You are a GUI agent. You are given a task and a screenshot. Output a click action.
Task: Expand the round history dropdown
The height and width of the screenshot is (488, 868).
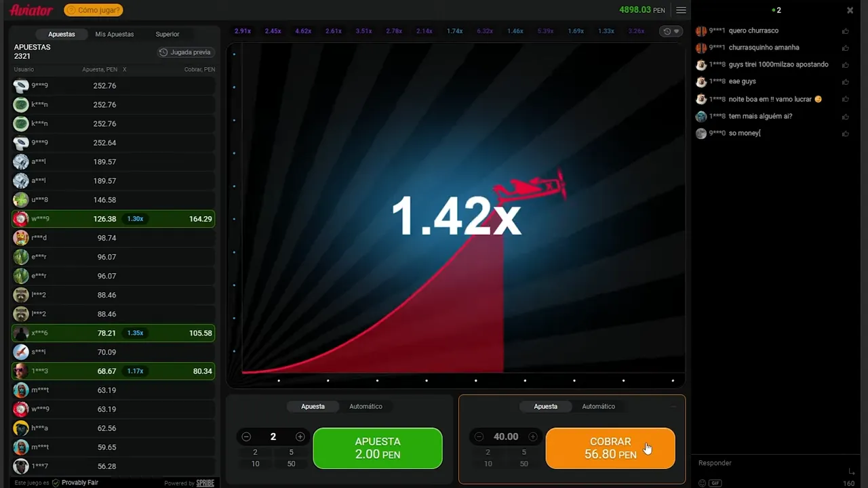point(671,31)
